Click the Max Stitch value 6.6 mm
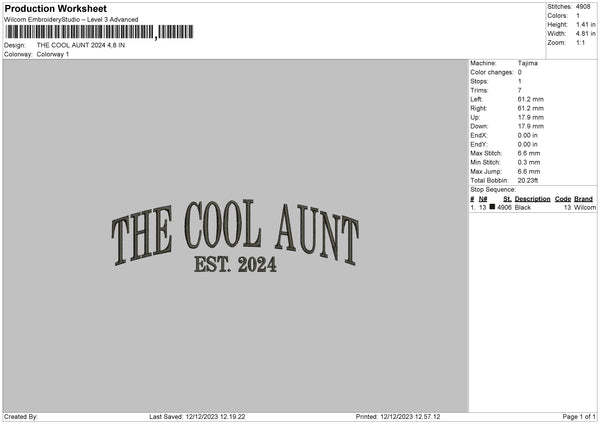 tap(529, 153)
